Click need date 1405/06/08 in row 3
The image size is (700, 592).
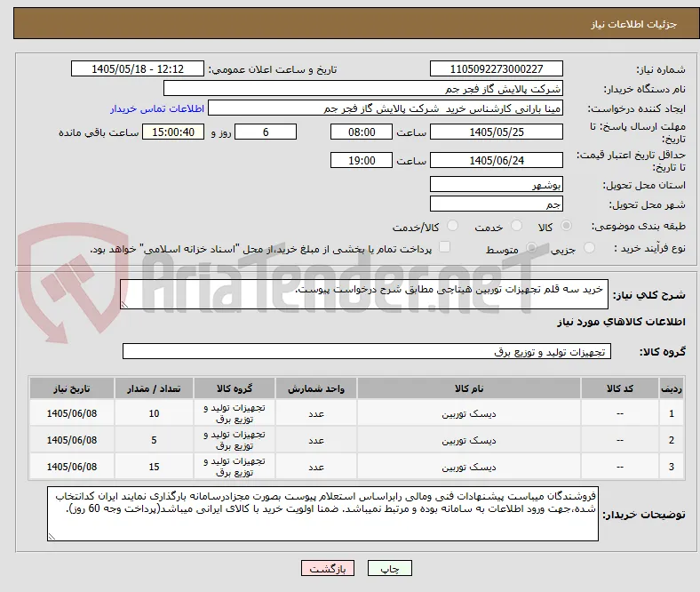(x=72, y=467)
